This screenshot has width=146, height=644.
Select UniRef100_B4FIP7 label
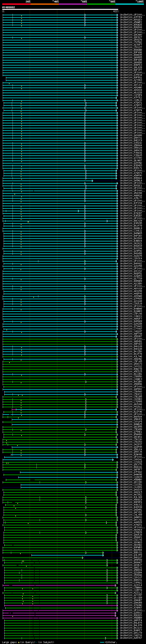[131, 70]
